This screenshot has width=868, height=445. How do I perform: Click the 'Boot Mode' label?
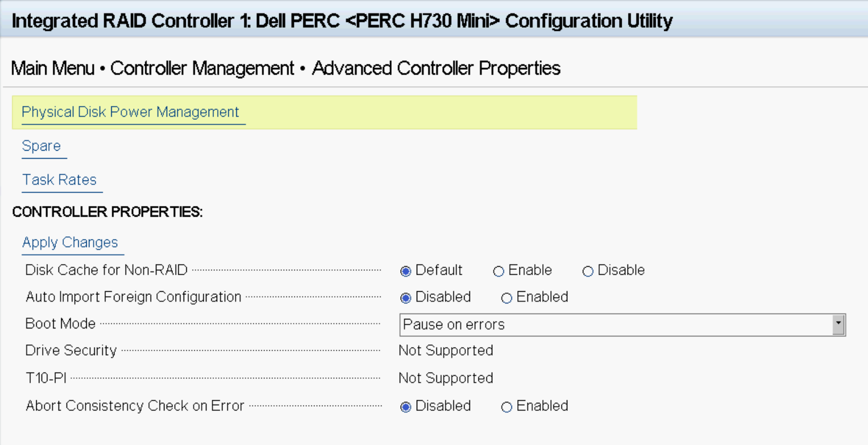pyautogui.click(x=61, y=324)
